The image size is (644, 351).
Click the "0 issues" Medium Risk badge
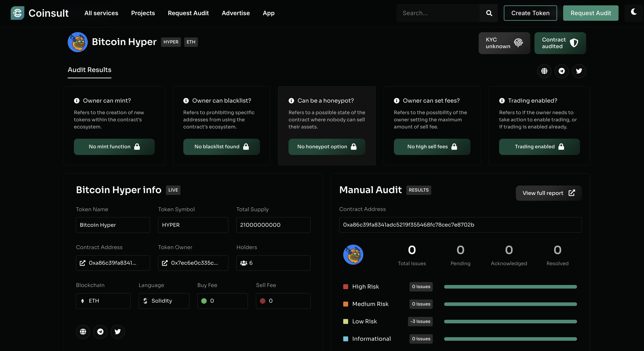point(421,304)
